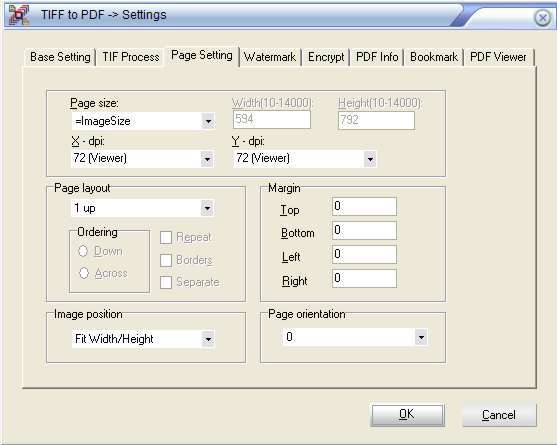Enable the Borders checkbox
This screenshot has width=557, height=445.
click(166, 260)
